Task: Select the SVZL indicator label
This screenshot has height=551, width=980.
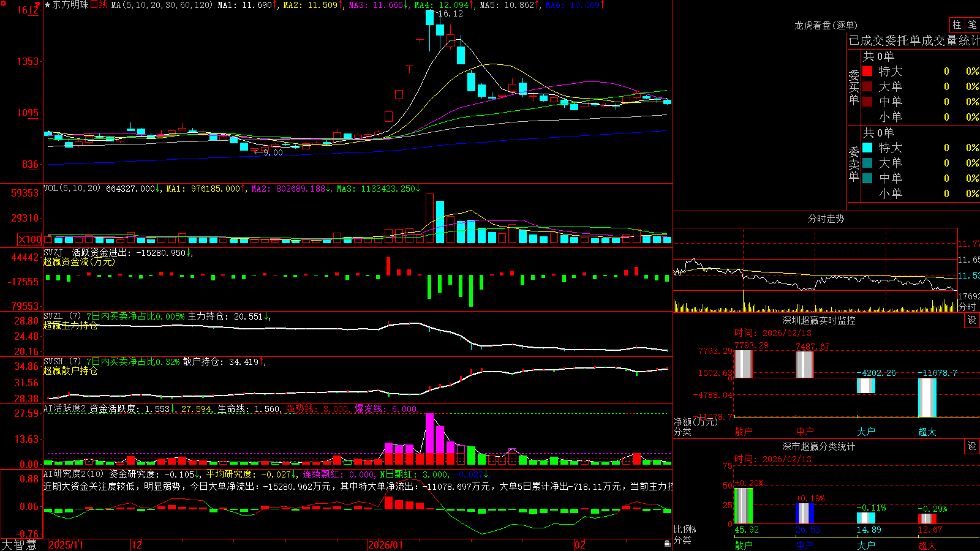Action: click(x=53, y=317)
